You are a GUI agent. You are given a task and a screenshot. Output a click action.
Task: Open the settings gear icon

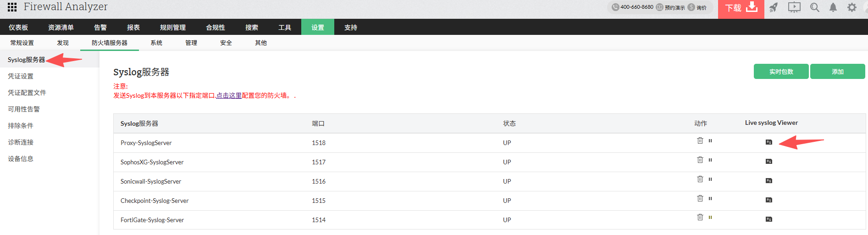click(x=852, y=7)
